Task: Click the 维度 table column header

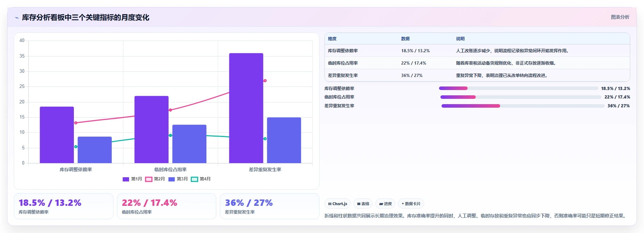Action: 332,39
